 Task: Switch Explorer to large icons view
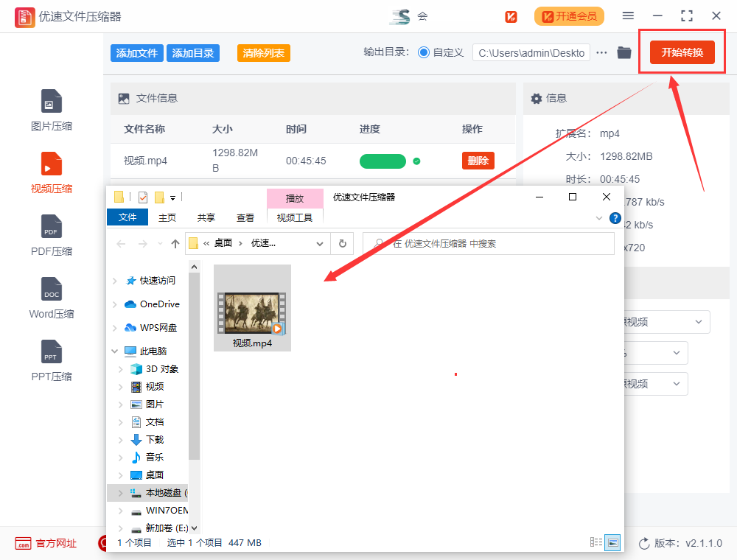click(612, 542)
